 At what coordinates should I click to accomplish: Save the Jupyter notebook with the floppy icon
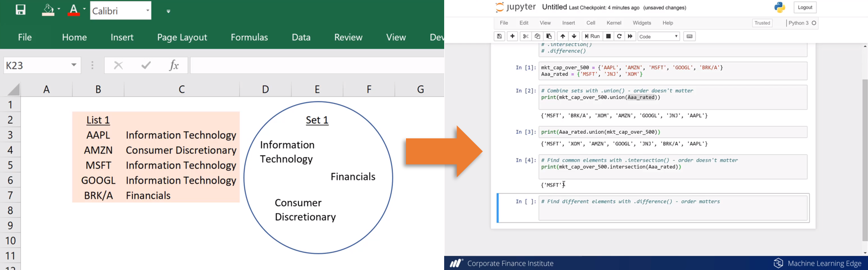(499, 36)
